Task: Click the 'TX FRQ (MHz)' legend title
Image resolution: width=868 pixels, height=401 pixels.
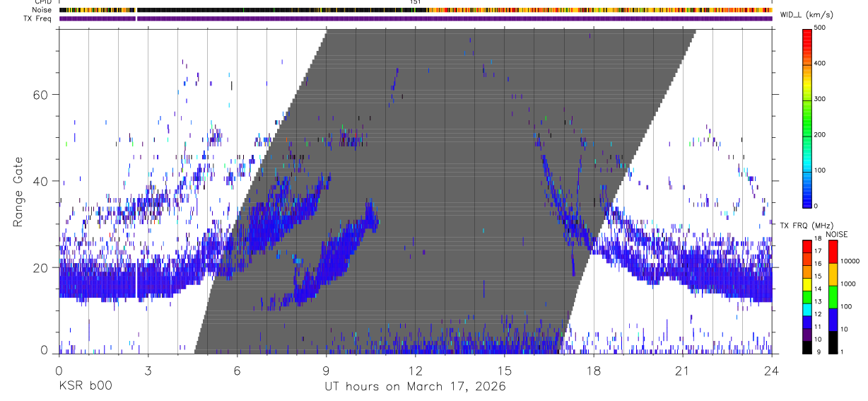Action: tap(808, 225)
